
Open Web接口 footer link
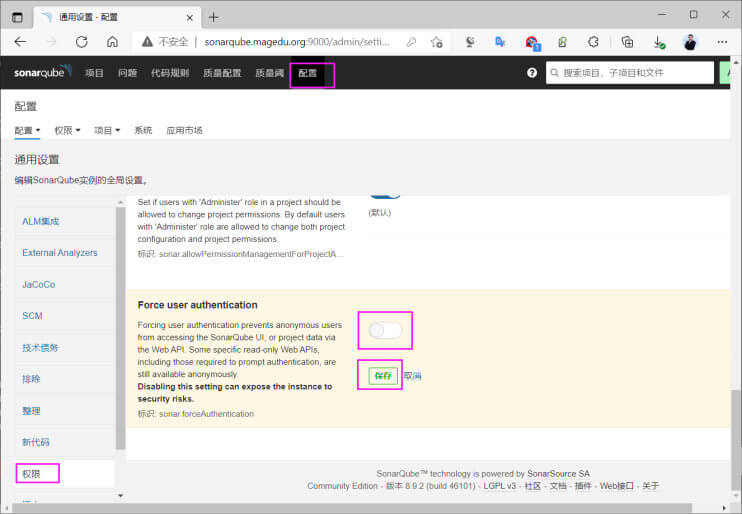(x=617, y=486)
